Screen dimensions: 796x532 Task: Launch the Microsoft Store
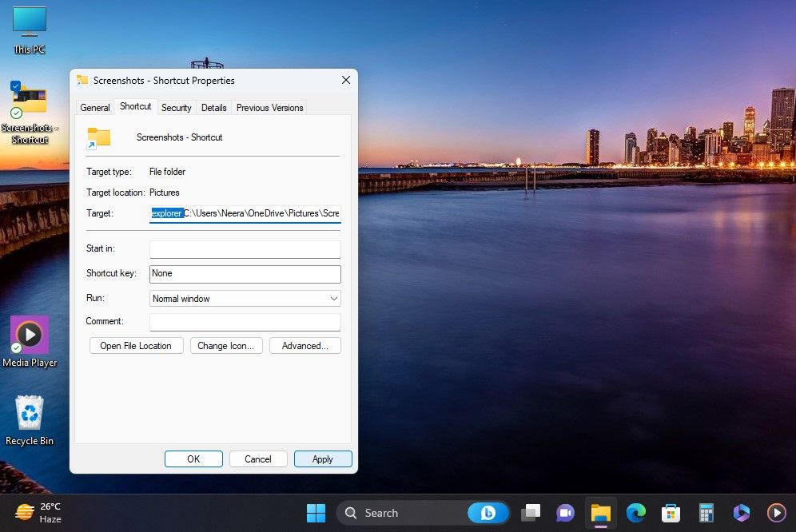click(671, 512)
